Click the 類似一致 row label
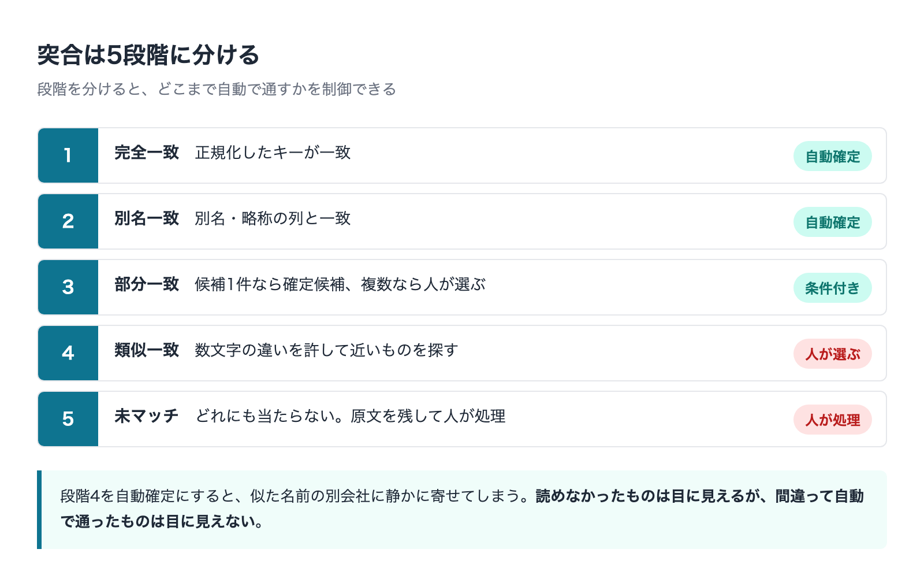Screen dimensions: 924x586 pos(147,350)
